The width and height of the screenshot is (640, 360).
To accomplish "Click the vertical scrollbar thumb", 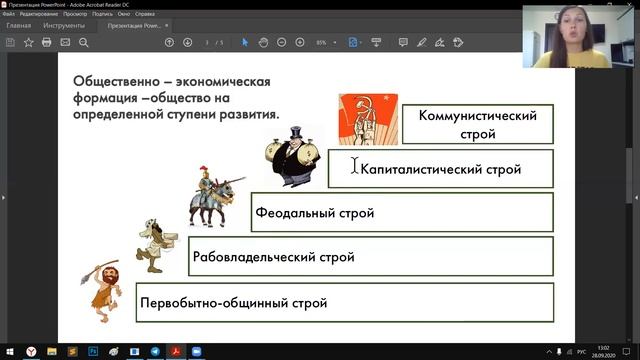I will point(629,176).
